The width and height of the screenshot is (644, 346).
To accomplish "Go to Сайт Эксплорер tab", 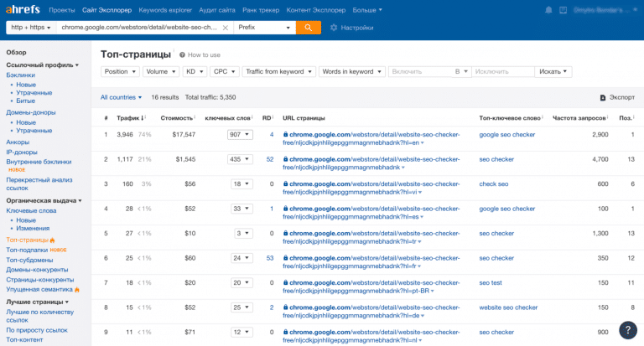I will (x=106, y=10).
